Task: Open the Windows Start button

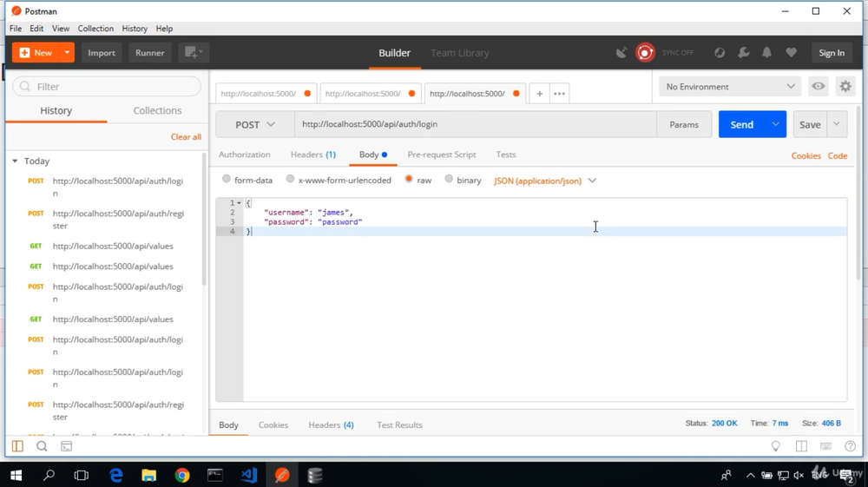Action: coord(16,475)
